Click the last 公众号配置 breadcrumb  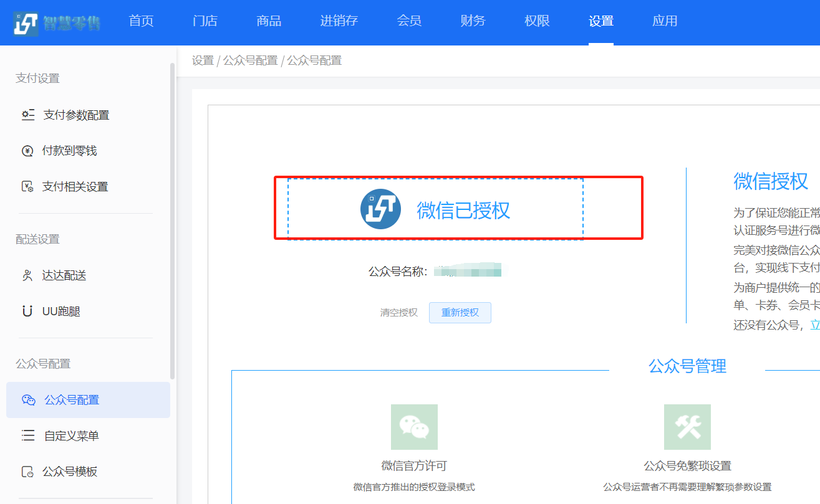(314, 60)
